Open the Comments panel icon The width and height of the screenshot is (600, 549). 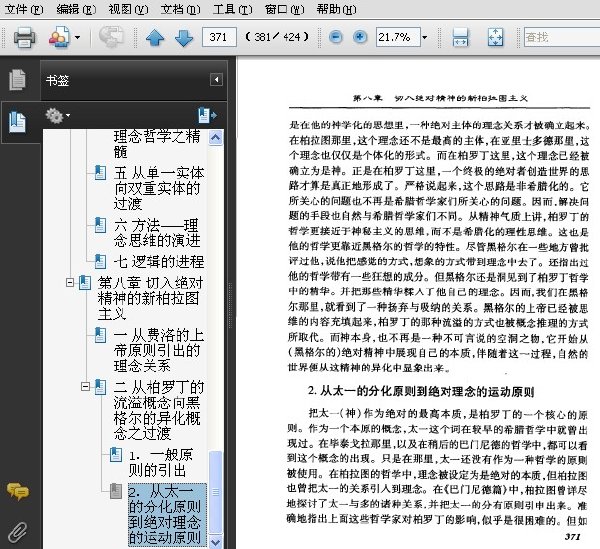click(17, 491)
